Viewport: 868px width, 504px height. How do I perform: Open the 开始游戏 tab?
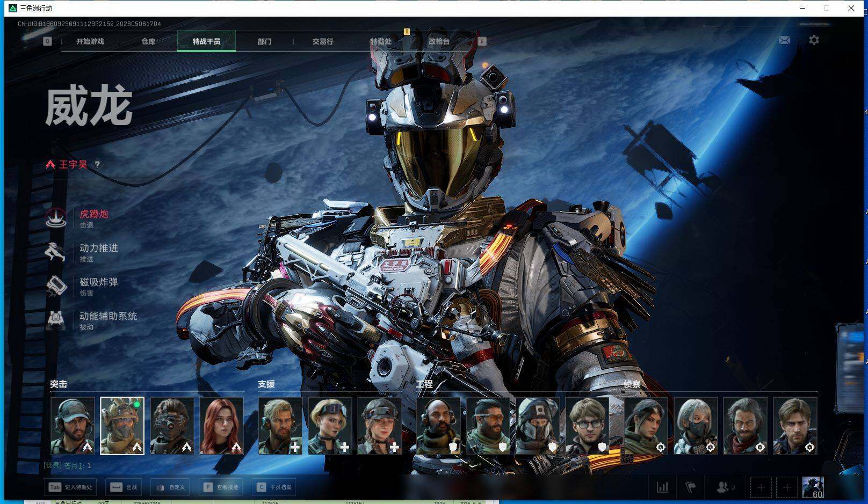coord(90,41)
